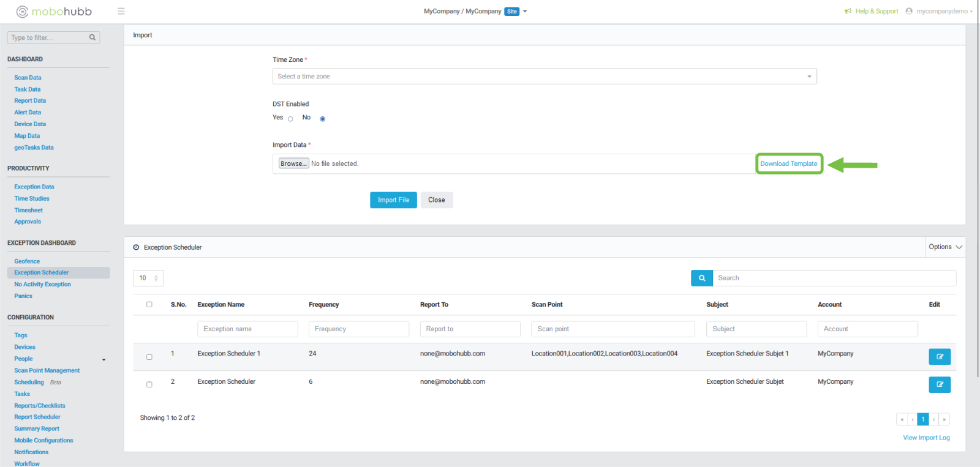Go to the first page arrow

pyautogui.click(x=902, y=419)
